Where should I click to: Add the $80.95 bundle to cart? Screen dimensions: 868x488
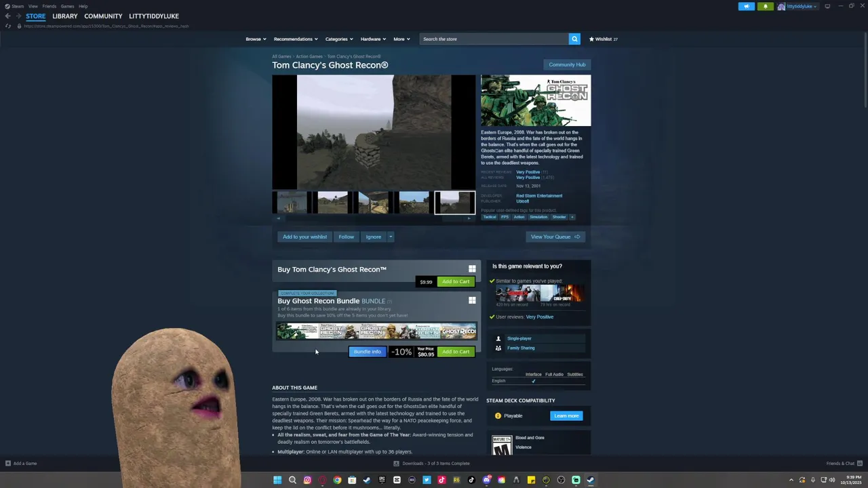(456, 352)
